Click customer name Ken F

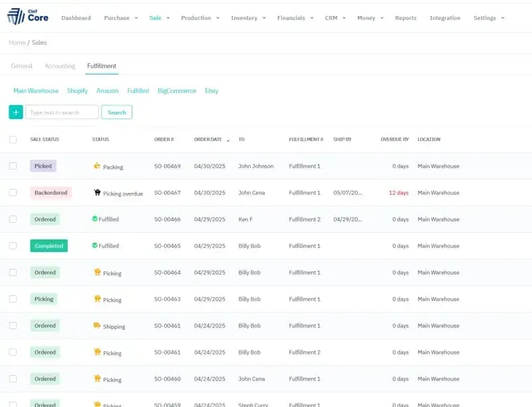pyautogui.click(x=245, y=219)
